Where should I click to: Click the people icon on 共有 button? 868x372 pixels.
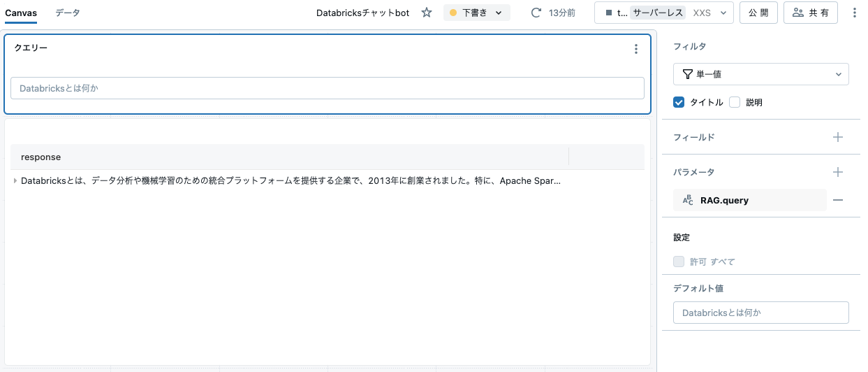pos(798,13)
